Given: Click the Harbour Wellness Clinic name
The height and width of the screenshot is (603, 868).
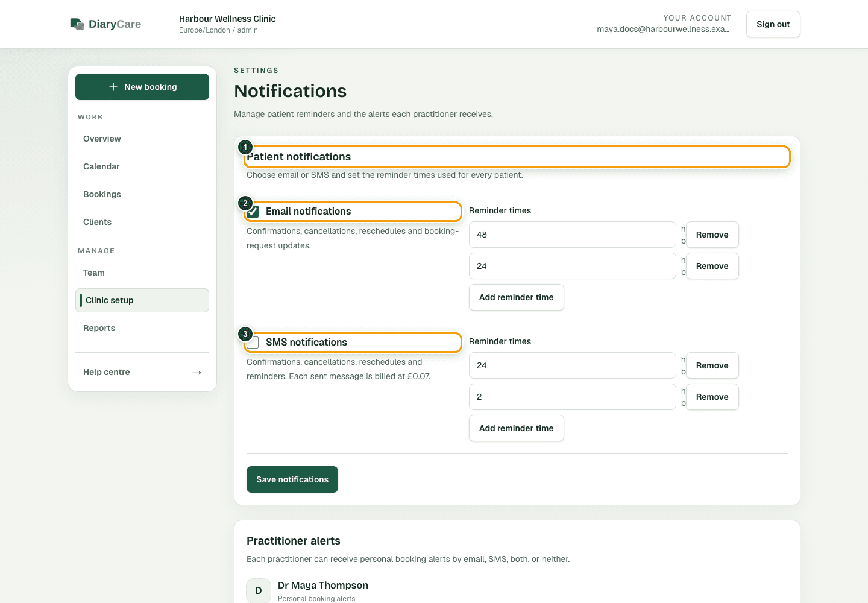Looking at the screenshot, I should click(227, 19).
